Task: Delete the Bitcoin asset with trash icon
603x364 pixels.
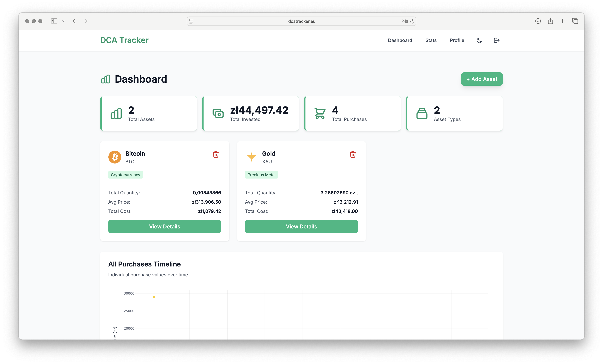Action: 216,154
